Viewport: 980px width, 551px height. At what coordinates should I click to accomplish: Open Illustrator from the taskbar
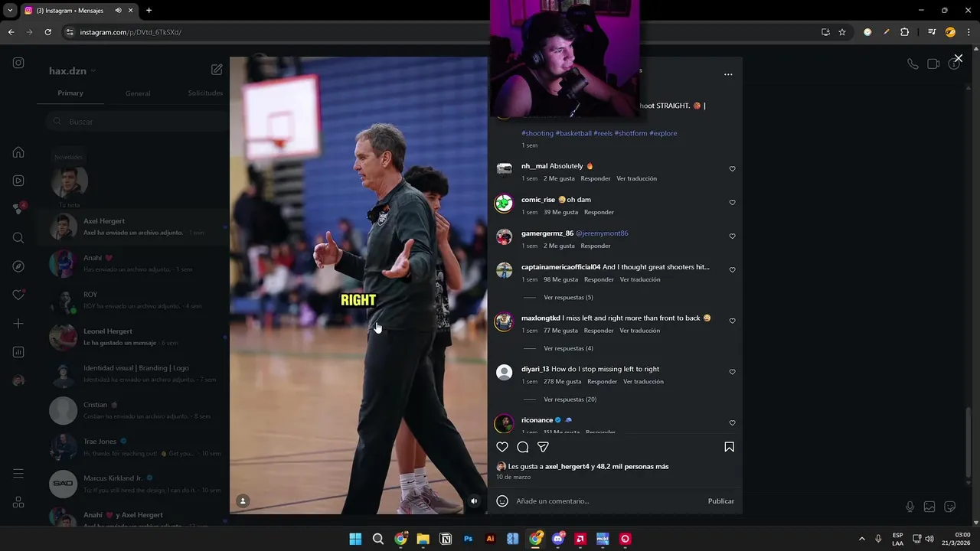pyautogui.click(x=491, y=539)
